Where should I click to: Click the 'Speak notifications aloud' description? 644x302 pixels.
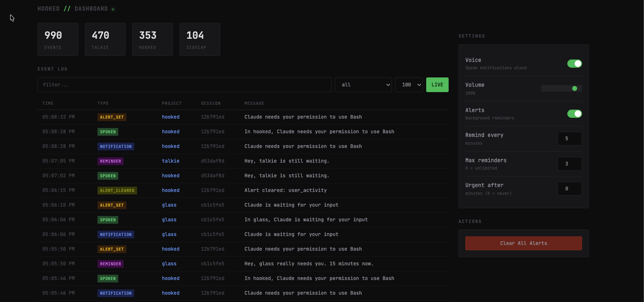point(496,68)
